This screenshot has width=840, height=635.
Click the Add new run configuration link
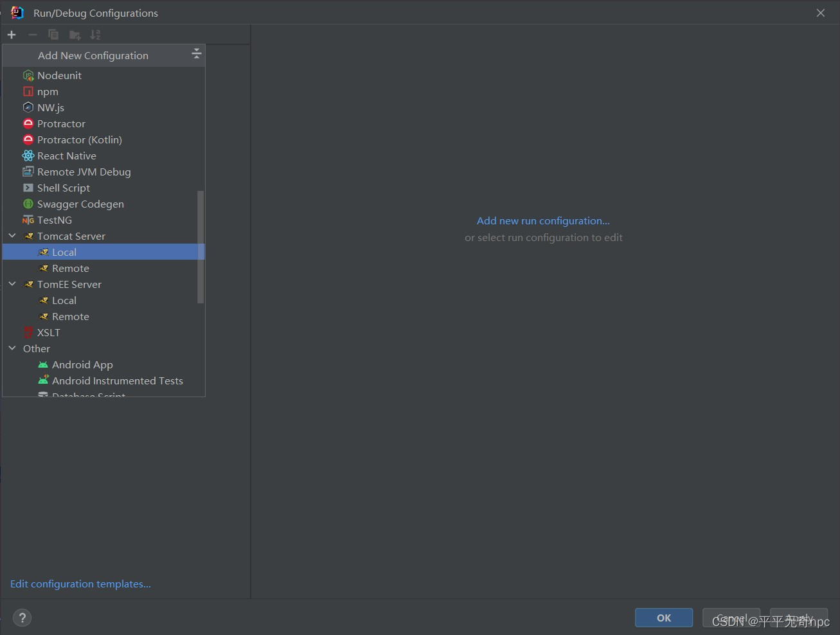click(543, 220)
